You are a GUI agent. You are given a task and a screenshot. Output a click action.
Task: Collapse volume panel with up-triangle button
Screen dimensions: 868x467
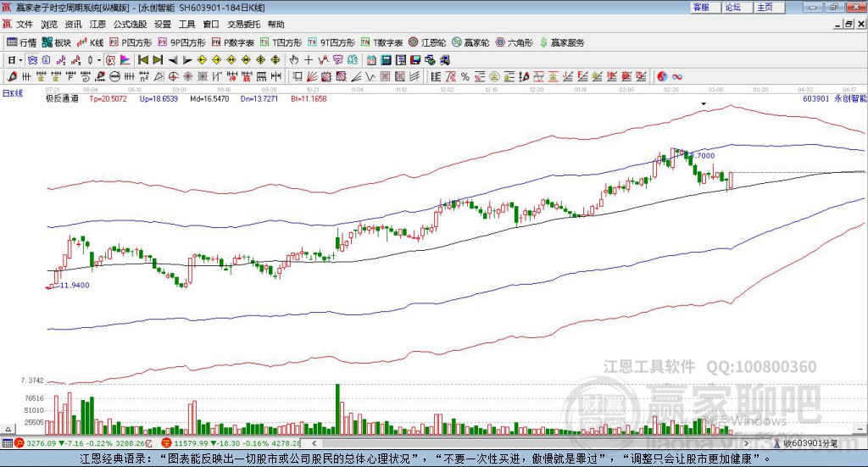[8, 429]
